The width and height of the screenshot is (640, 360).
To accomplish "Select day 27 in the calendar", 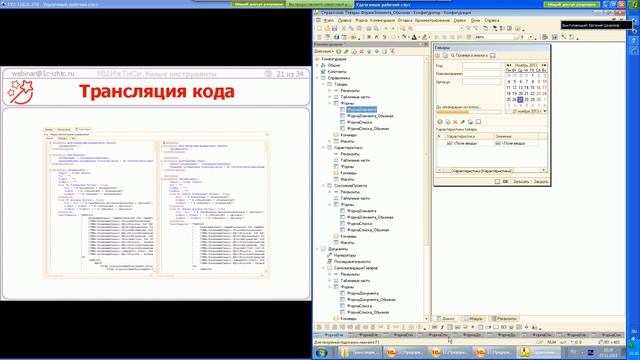I will coord(520,99).
